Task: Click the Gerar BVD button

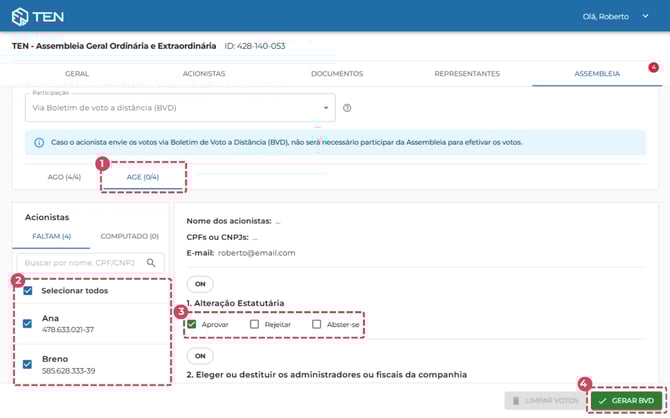Action: 626,400
